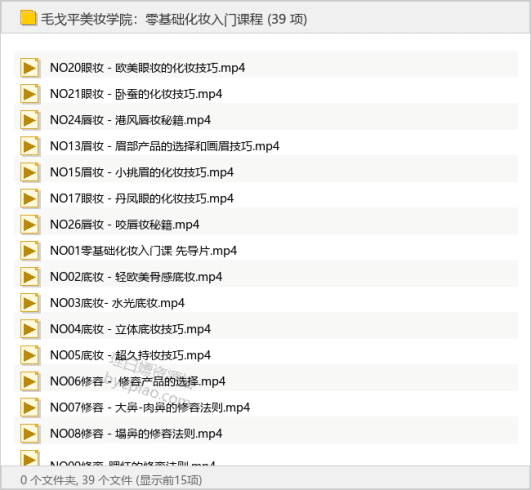Screen dimensions: 531x490
Task: Click video icon for NO13眉妆 file
Action: [x=29, y=146]
